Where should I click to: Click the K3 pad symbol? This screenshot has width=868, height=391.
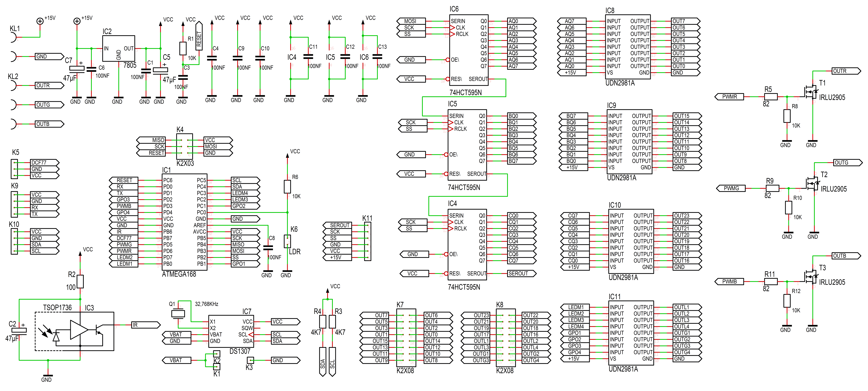point(250,360)
